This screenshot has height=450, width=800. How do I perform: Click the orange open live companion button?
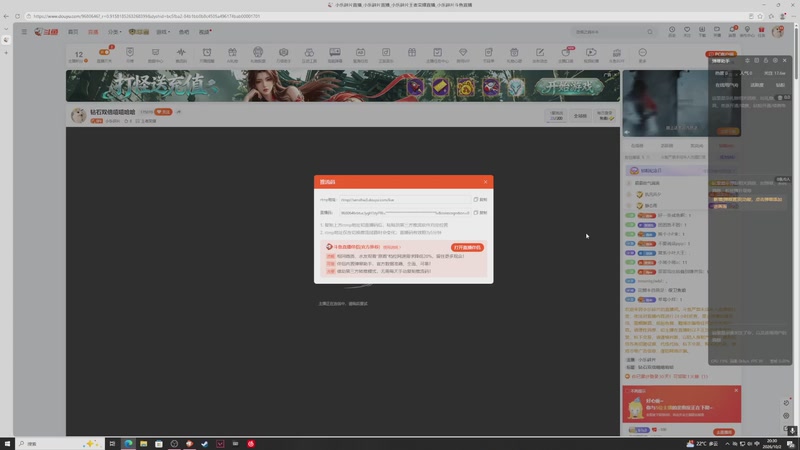click(467, 247)
